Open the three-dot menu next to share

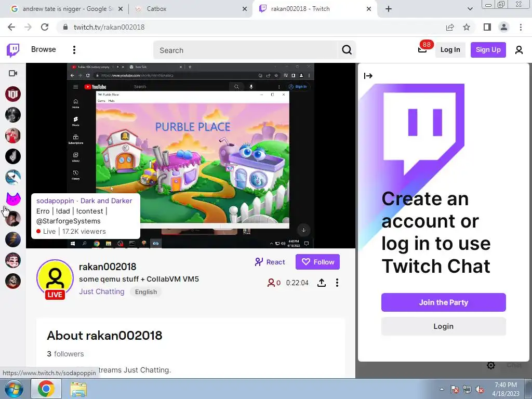coord(337,283)
